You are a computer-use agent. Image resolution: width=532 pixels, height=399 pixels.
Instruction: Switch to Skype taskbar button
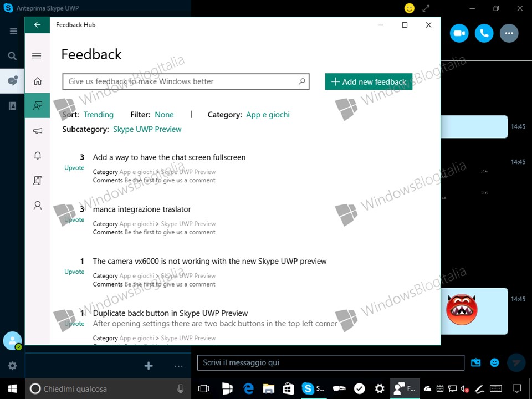313,389
